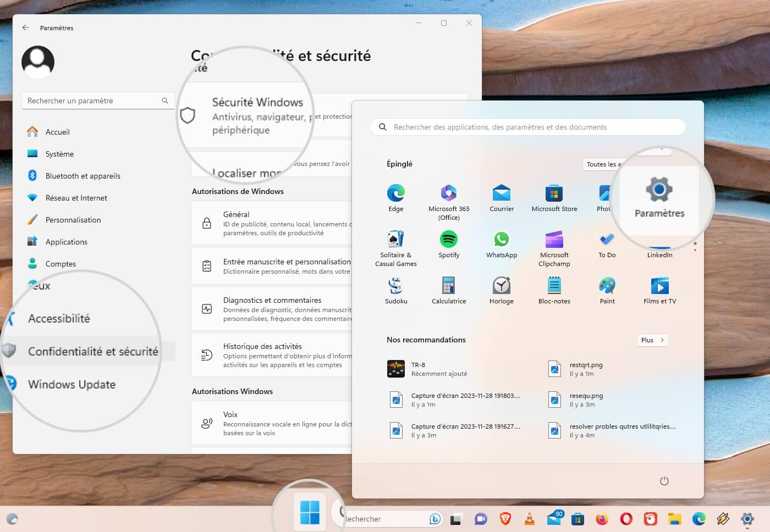Select Accessibilité in sidebar
Screen dimensions: 770x532
coord(59,318)
